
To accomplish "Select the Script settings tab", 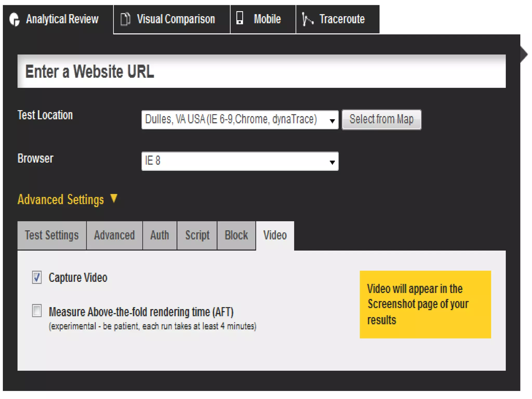I will click(197, 235).
